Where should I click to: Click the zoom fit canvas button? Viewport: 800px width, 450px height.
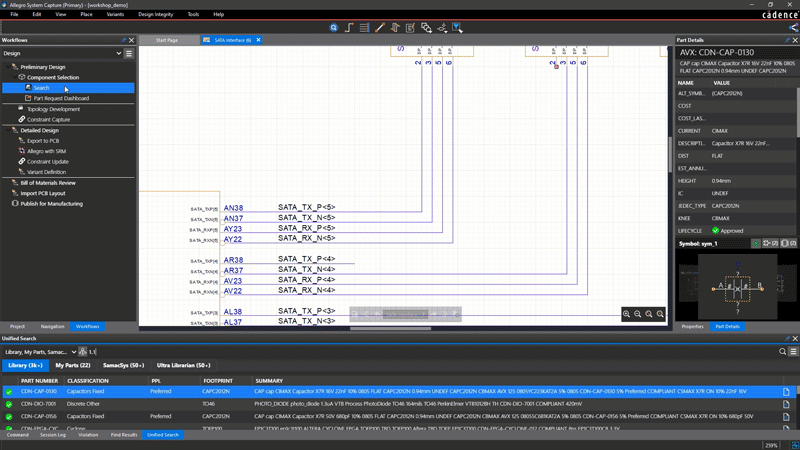(x=648, y=314)
